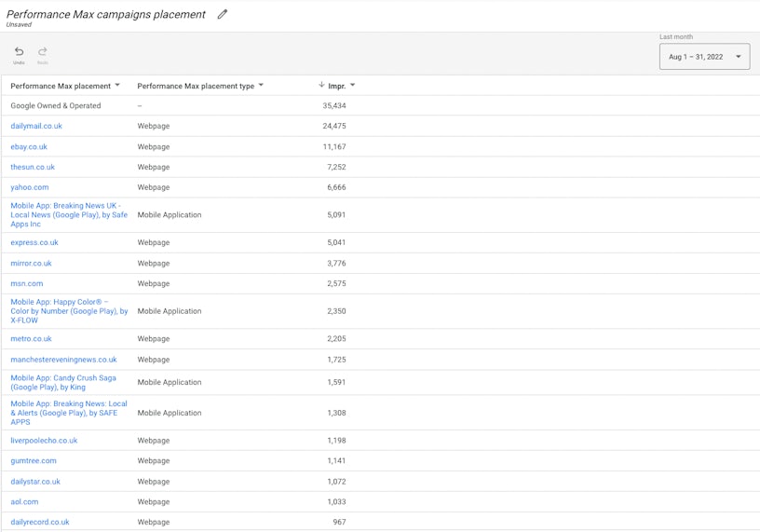Open the dailymail.co.uk placement link
This screenshot has width=760, height=532.
tap(36, 126)
